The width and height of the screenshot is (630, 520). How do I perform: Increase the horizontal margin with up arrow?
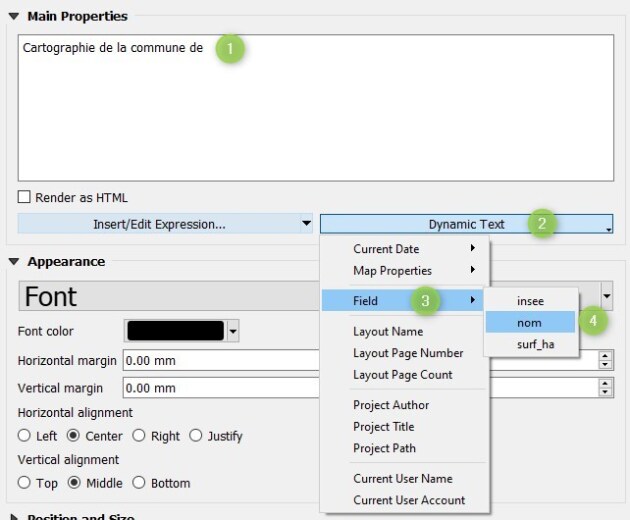[x=605, y=355]
